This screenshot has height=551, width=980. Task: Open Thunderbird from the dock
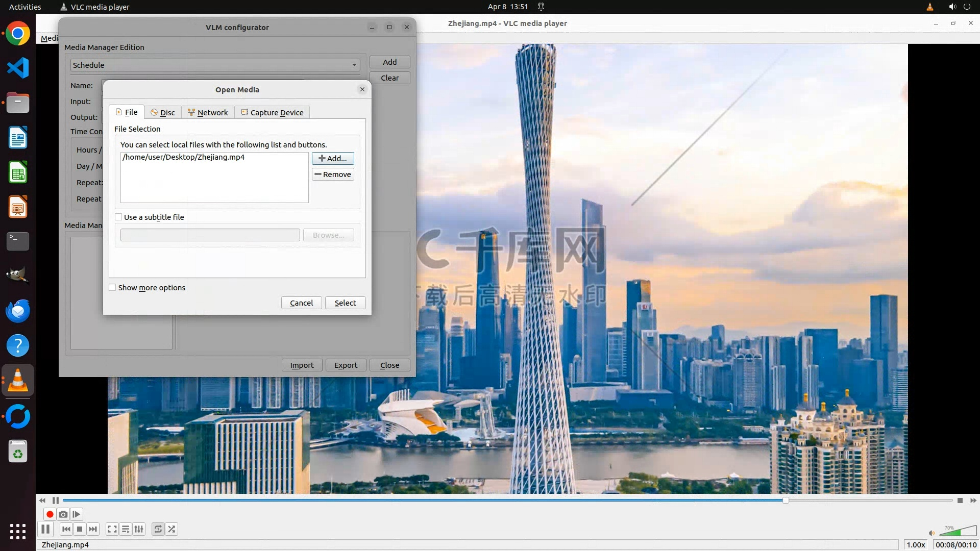point(18,311)
